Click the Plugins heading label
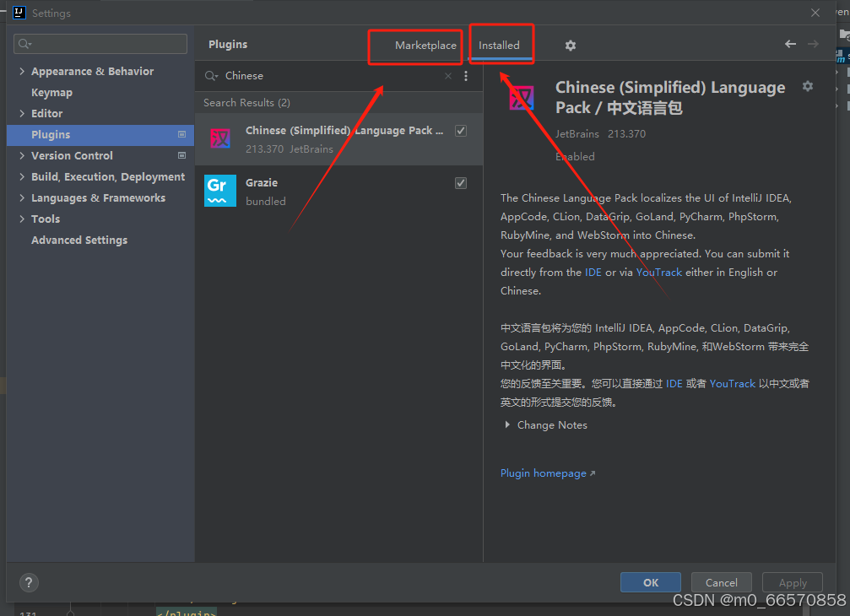 point(228,45)
